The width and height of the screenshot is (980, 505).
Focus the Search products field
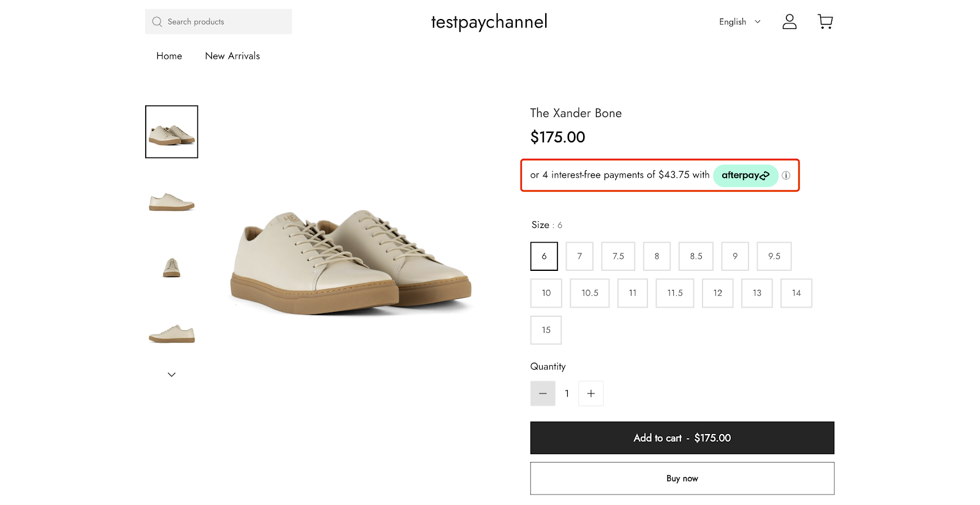click(219, 21)
